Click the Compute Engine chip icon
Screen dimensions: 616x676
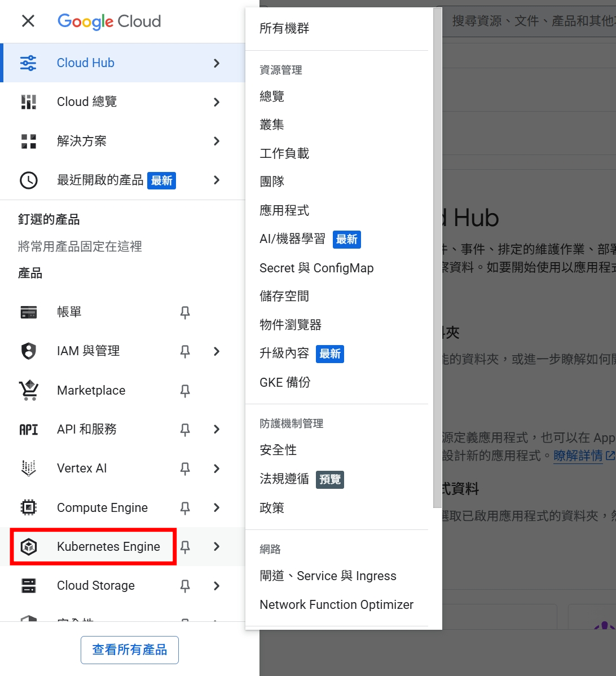click(28, 507)
